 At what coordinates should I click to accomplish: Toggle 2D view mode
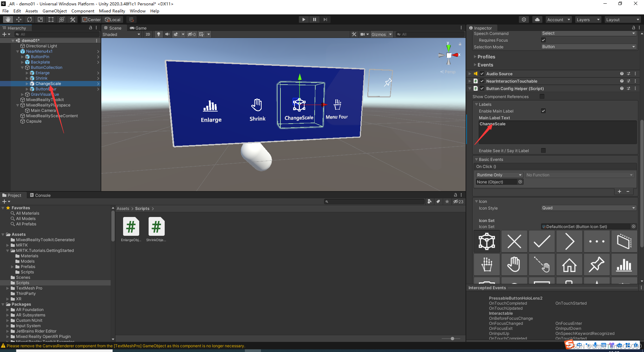[148, 34]
